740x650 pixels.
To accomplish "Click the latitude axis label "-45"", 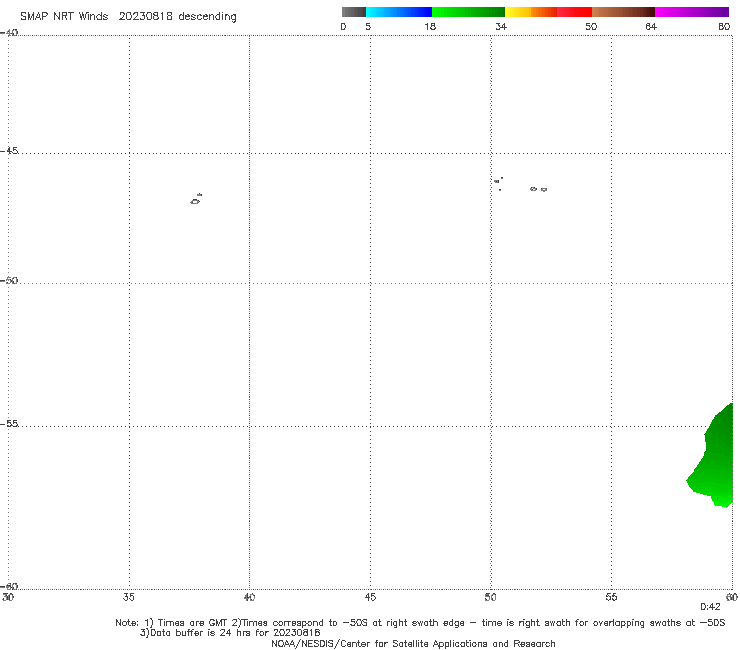I will [9, 151].
